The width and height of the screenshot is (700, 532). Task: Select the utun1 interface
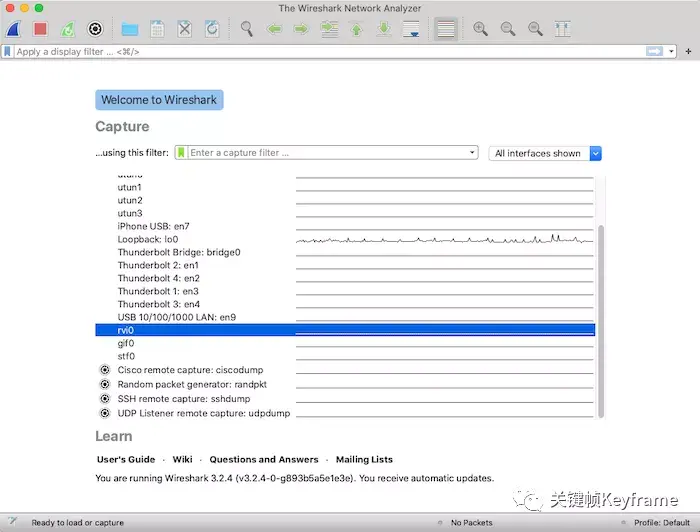pyautogui.click(x=345, y=187)
